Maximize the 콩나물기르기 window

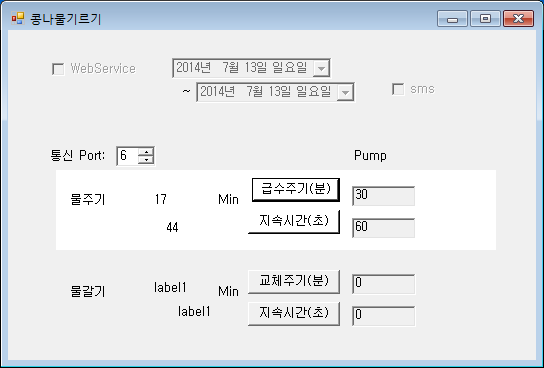click(485, 18)
